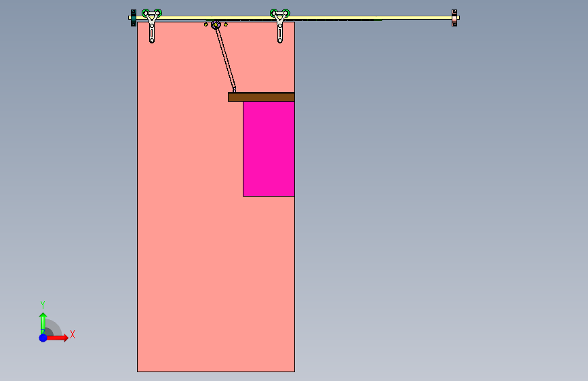Click the blue Z axis dot of the triad
The height and width of the screenshot is (381, 588).
[43, 338]
